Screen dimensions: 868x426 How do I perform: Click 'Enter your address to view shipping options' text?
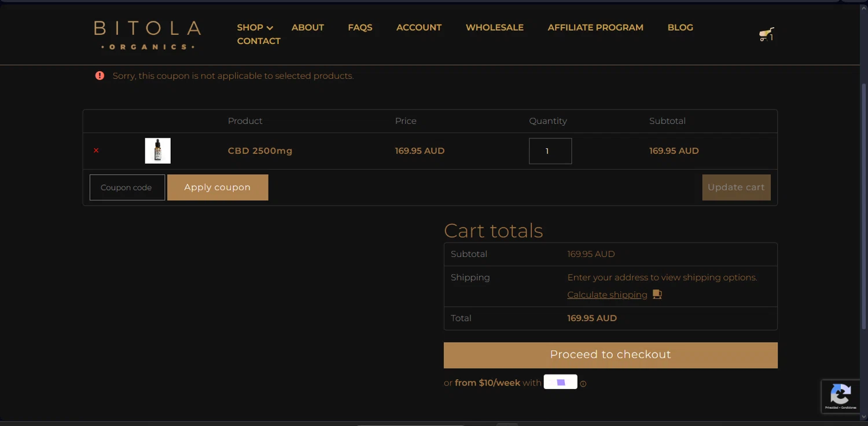[662, 277]
